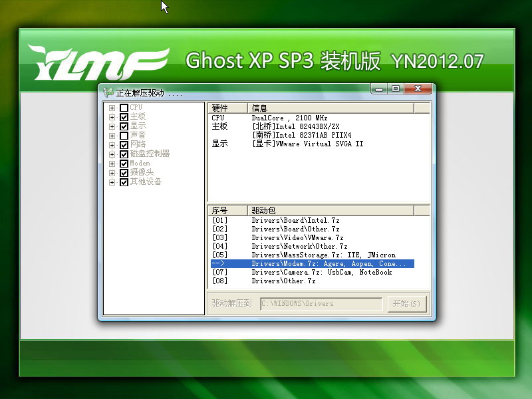Select the 摄像头 tree item label

[141, 173]
